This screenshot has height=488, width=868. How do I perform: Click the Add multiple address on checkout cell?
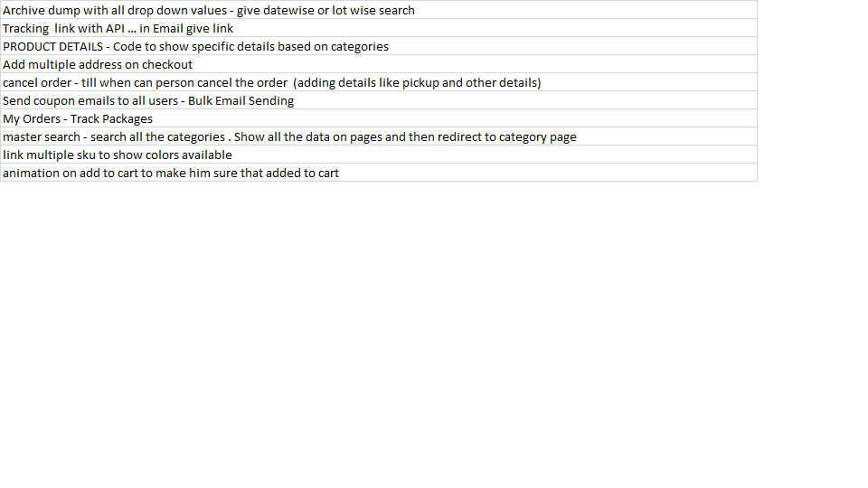click(98, 64)
